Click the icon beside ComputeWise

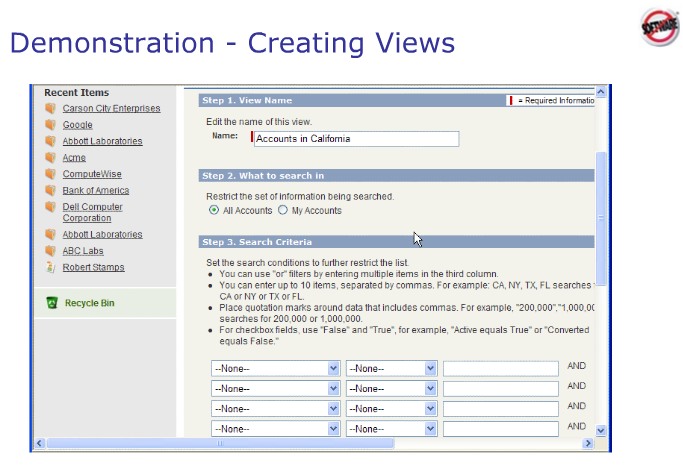coord(50,174)
